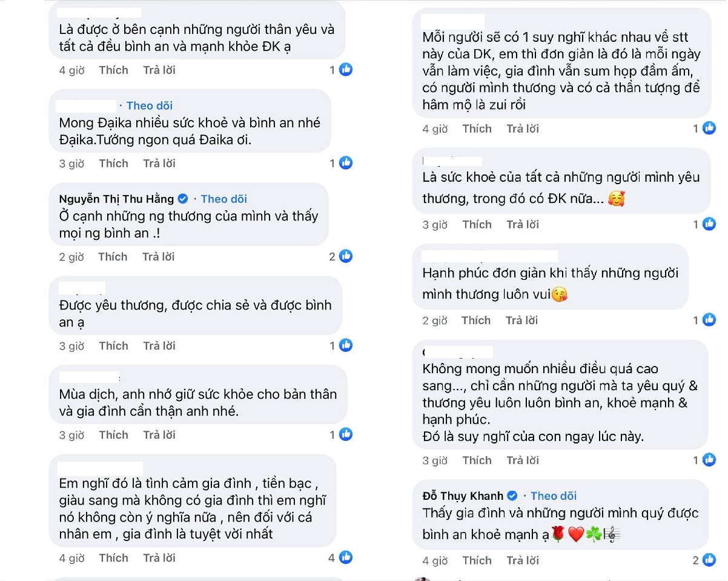Viewport: 728px width, 581px height.
Task: Reply to the 'Mùa dịch, anh nhớ' comment
Action: coord(159,435)
